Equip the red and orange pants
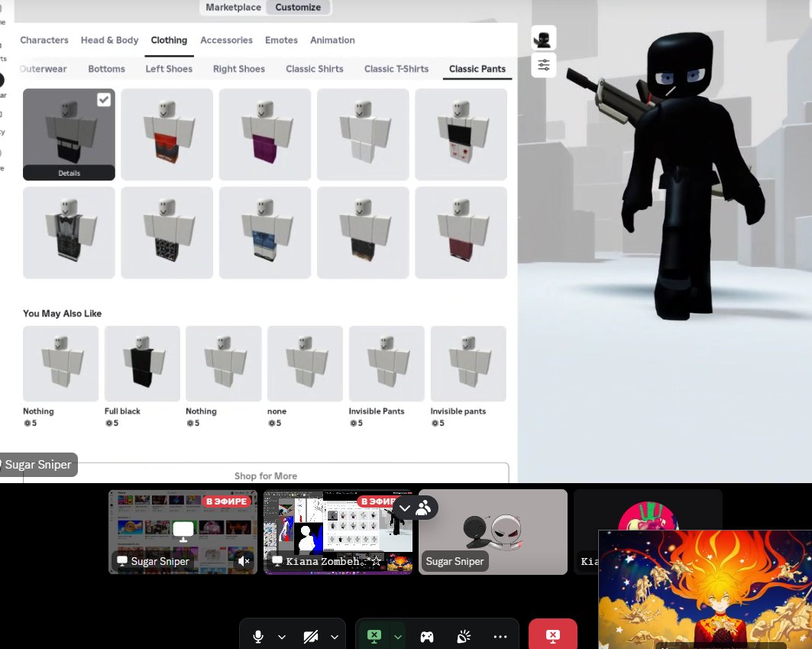The height and width of the screenshot is (649, 812). pyautogui.click(x=167, y=135)
